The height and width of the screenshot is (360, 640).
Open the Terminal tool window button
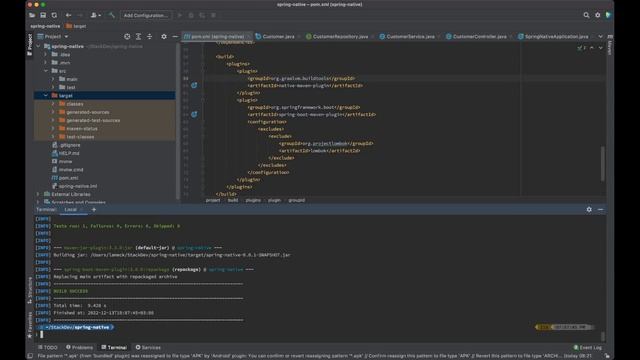tap(114, 347)
